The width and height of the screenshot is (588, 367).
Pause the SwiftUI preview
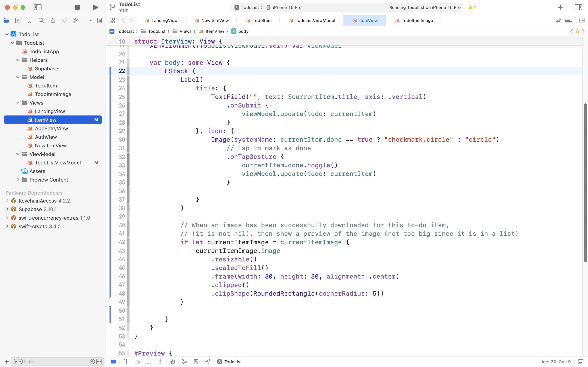[x=126, y=361]
